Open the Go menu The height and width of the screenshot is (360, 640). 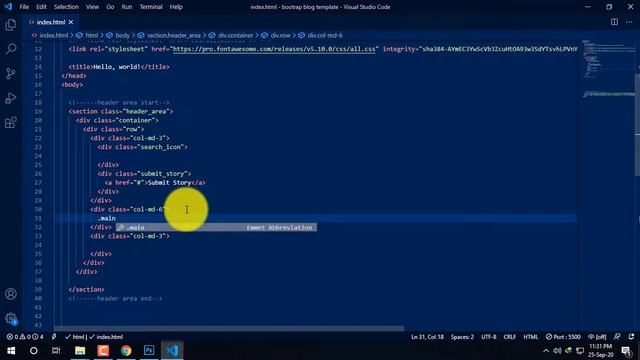tap(110, 7)
